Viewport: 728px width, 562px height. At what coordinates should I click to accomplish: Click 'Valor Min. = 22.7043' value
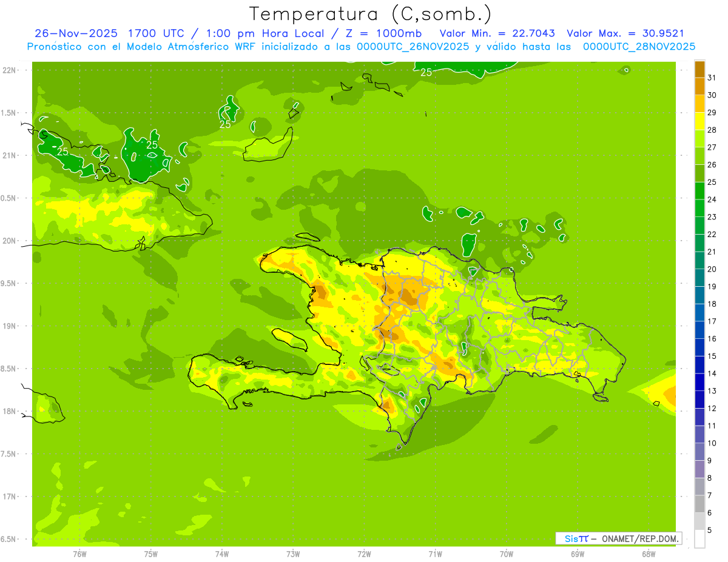pyautogui.click(x=497, y=33)
